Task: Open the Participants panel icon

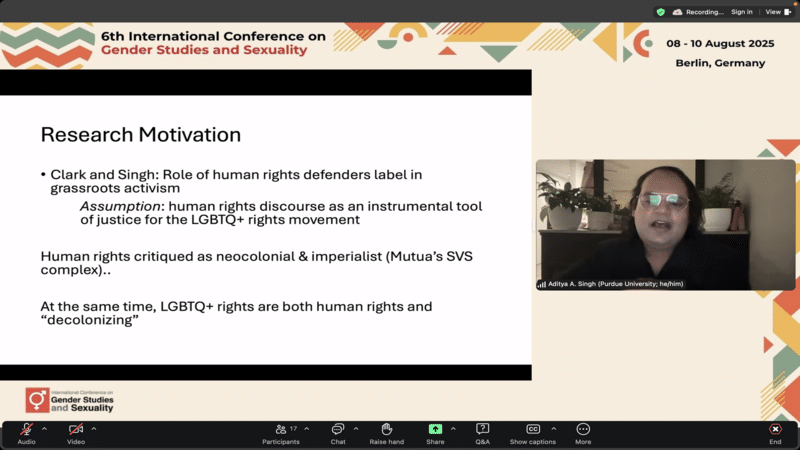Action: (281, 429)
